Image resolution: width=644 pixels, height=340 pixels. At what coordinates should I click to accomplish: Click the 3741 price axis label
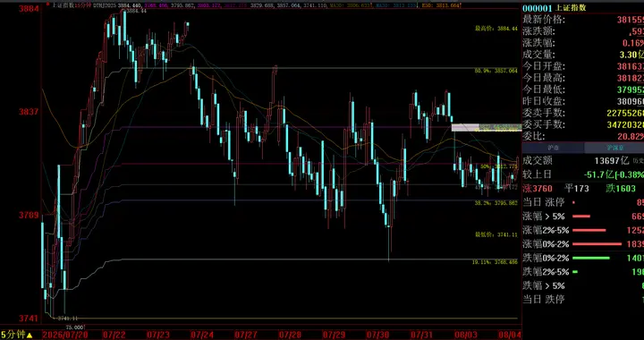[x=29, y=319]
